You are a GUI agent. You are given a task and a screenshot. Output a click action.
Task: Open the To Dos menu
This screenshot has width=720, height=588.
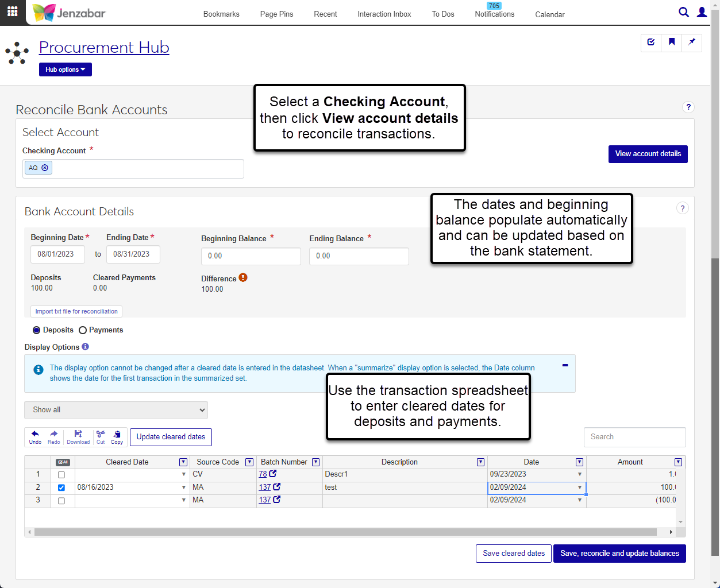pyautogui.click(x=443, y=14)
